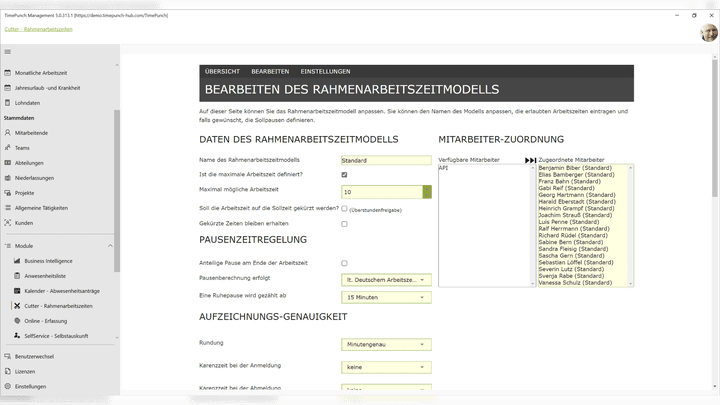Click the Benutzerwechsel icon
This screenshot has height=405, width=720.
(x=7, y=356)
